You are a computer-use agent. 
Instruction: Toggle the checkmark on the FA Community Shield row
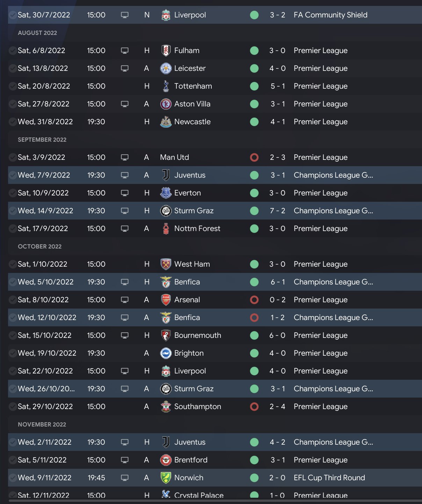pyautogui.click(x=13, y=15)
